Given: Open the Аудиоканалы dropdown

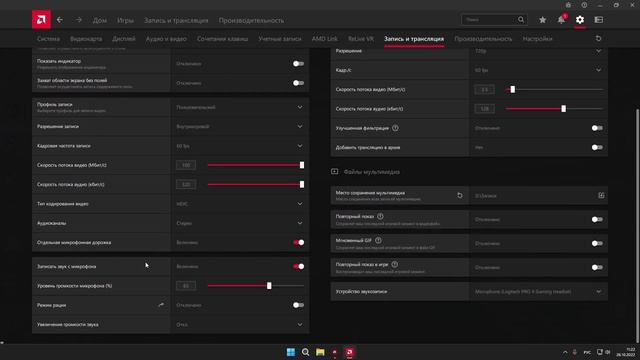Looking at the screenshot, I should [240, 223].
